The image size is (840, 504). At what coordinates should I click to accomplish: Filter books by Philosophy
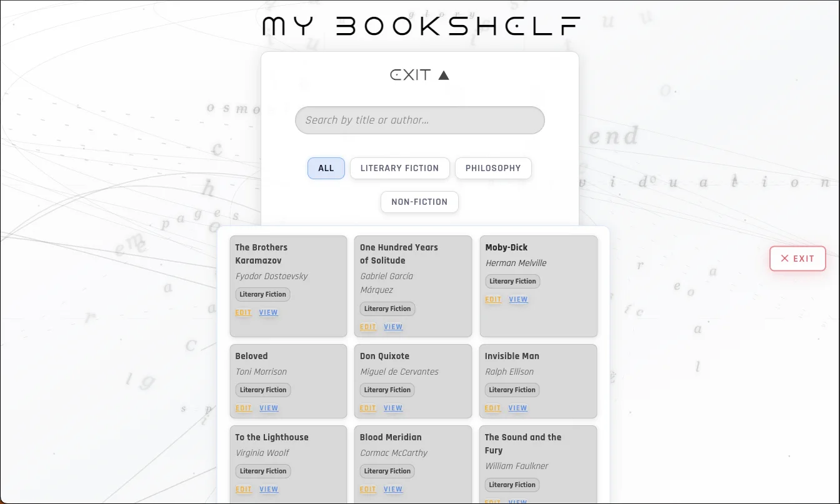pos(492,168)
